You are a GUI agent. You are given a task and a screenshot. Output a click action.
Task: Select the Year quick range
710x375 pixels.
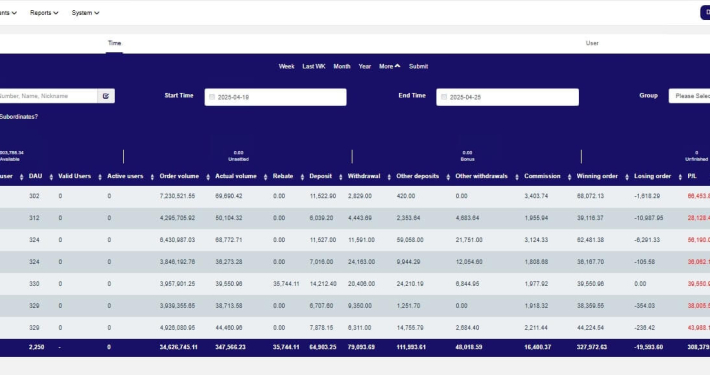(x=365, y=66)
